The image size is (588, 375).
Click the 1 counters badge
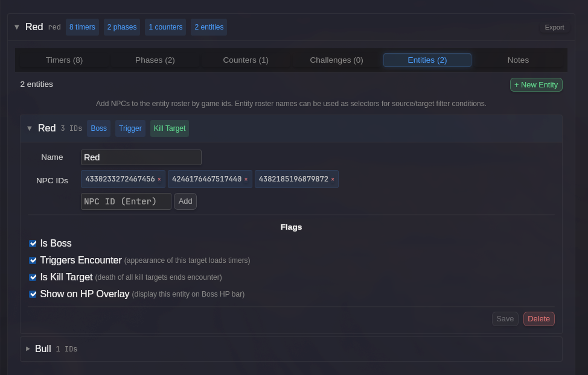(x=165, y=27)
